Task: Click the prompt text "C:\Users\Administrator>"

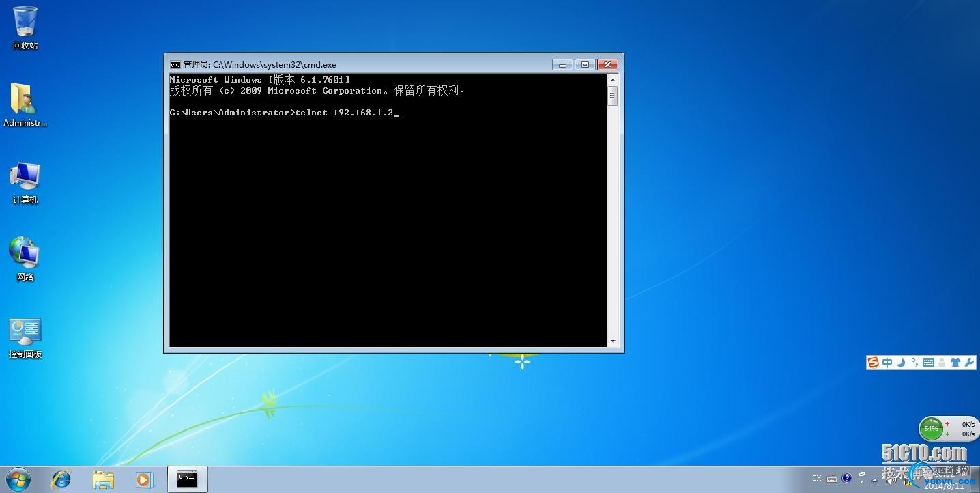Action: point(232,113)
